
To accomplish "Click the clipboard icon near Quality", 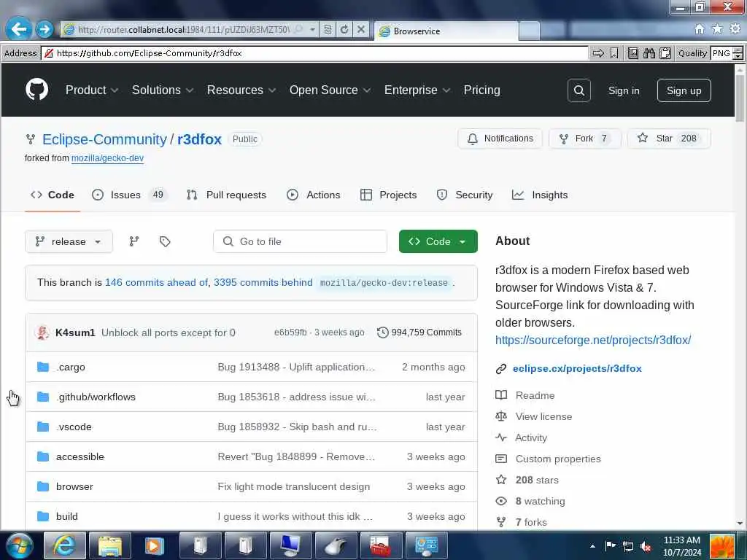I will pos(665,53).
